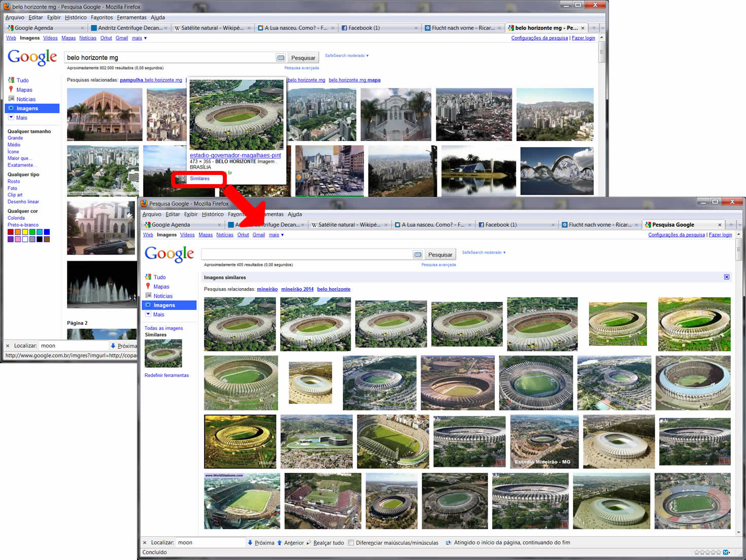Filter by yellow color swatch

click(x=25, y=232)
